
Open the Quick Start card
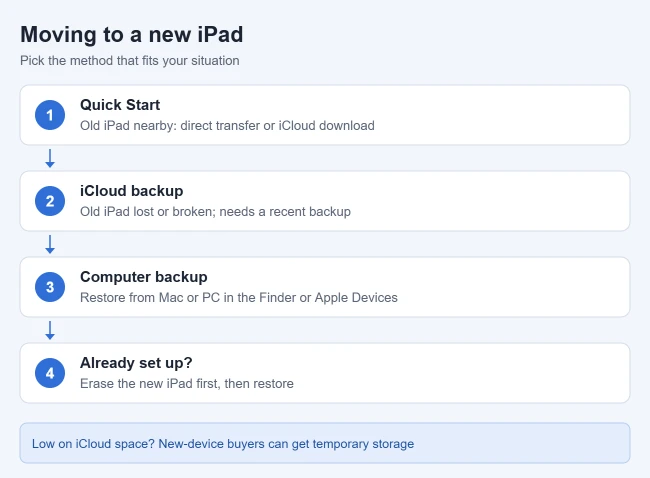click(325, 115)
